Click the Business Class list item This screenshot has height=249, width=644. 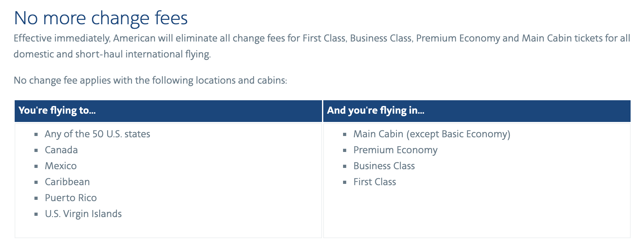click(x=384, y=166)
